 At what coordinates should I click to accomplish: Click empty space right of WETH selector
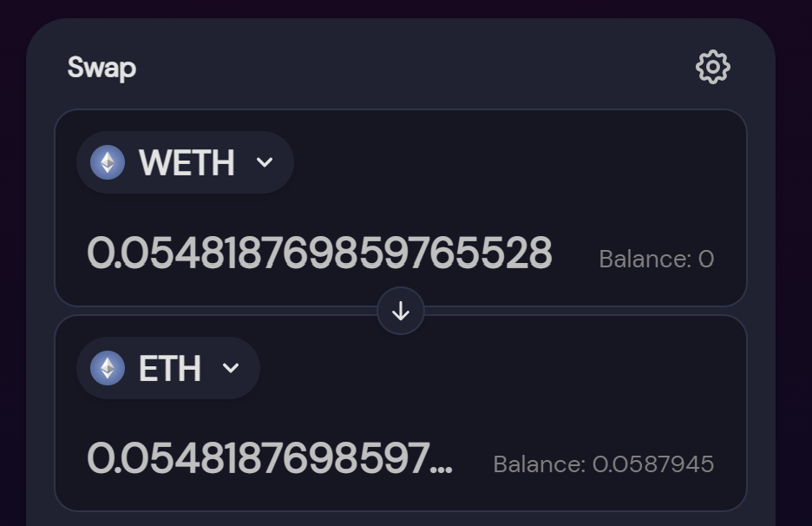(521, 162)
